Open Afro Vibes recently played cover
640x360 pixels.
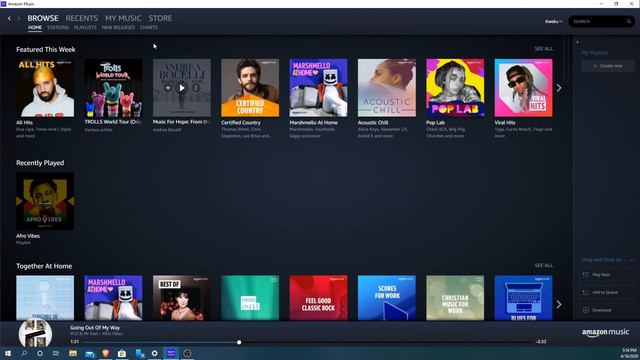(45, 201)
